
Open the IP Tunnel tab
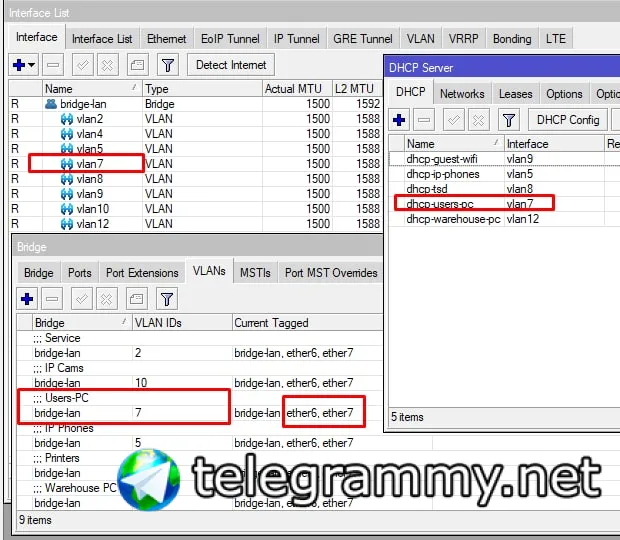[296, 39]
